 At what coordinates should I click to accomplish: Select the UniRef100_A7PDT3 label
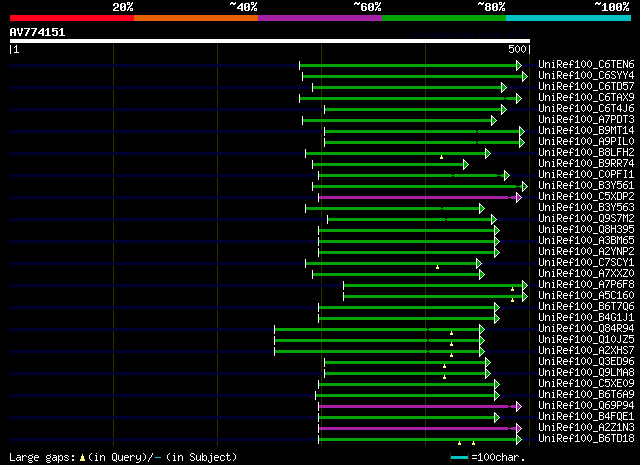click(x=586, y=120)
